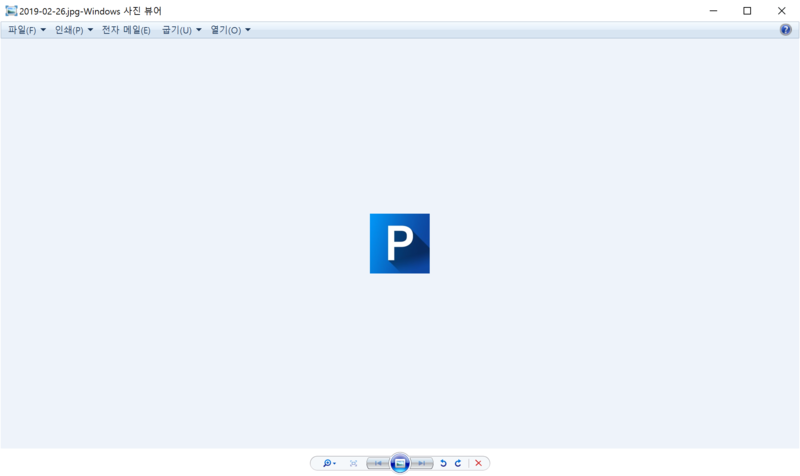
Task: Maximize the photo viewer window
Action: coord(747,11)
